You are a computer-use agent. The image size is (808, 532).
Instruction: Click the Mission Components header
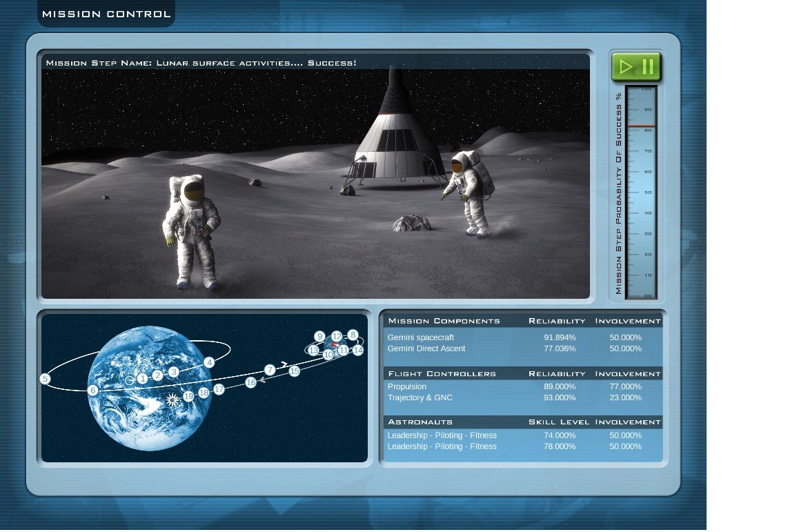click(444, 321)
